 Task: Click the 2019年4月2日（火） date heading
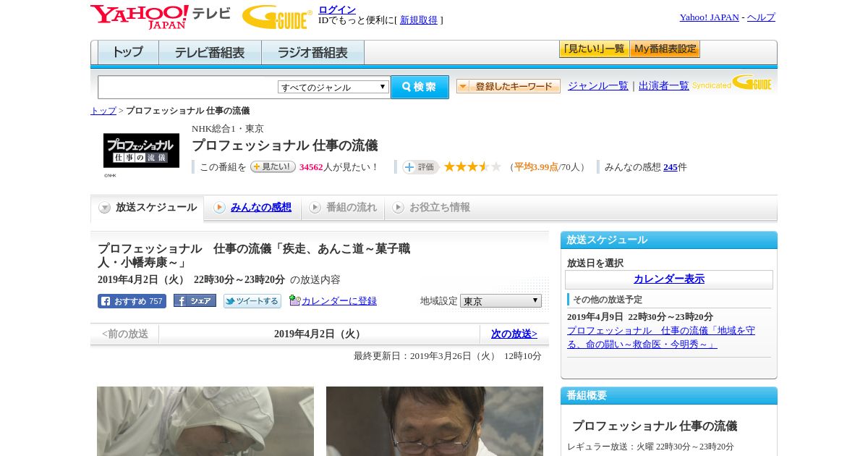coord(319,334)
